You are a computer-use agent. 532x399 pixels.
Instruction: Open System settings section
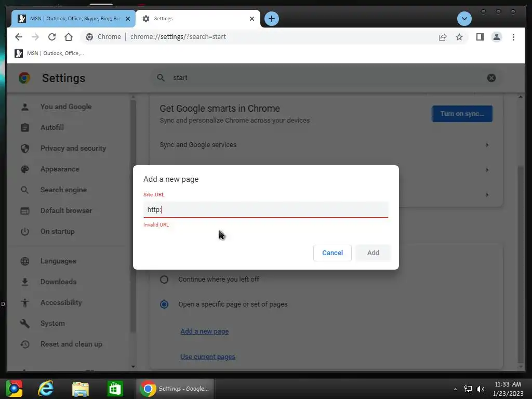point(52,323)
